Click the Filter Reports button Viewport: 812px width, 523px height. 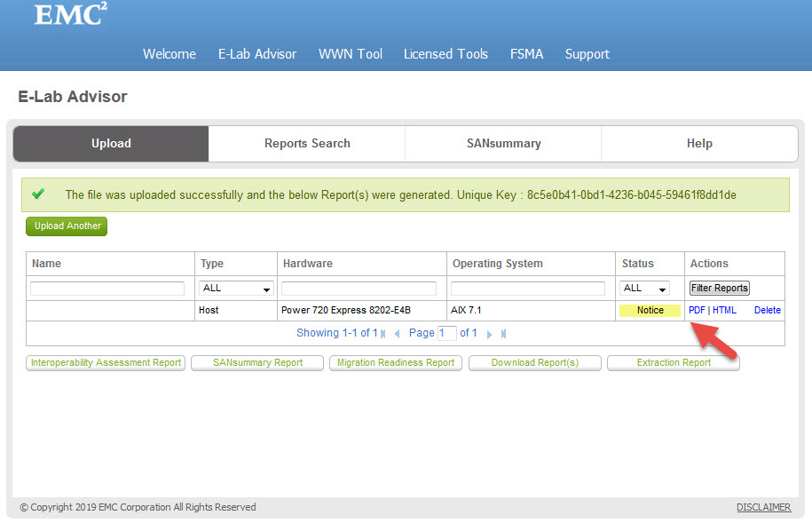719,288
